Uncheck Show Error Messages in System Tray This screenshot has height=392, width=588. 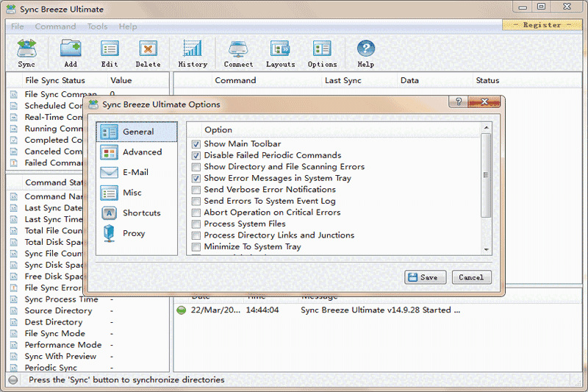tap(196, 178)
